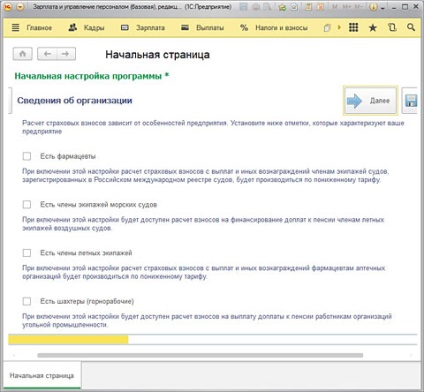
Task: Open the Зарплата section
Action: [150, 28]
